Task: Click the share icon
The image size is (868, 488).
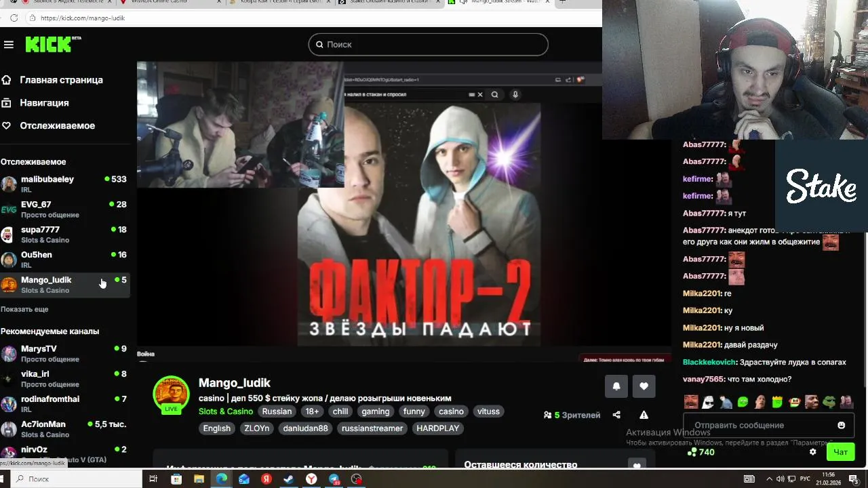Action: [616, 415]
